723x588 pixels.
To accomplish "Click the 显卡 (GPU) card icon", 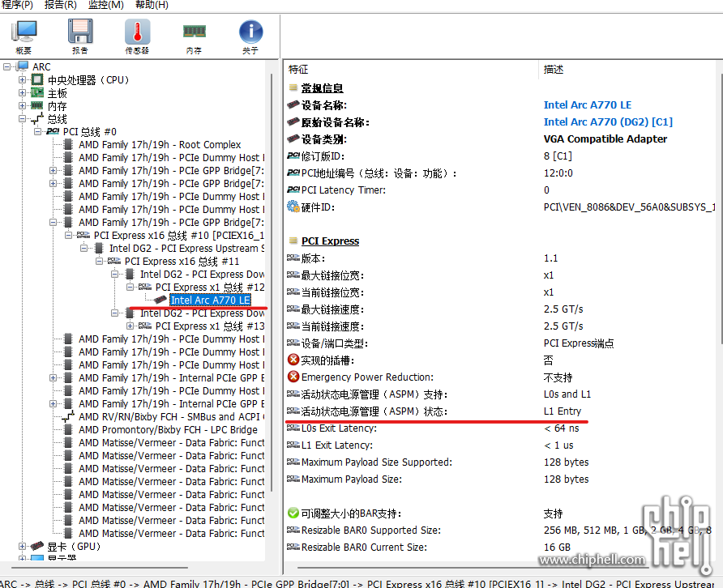I will point(37,546).
